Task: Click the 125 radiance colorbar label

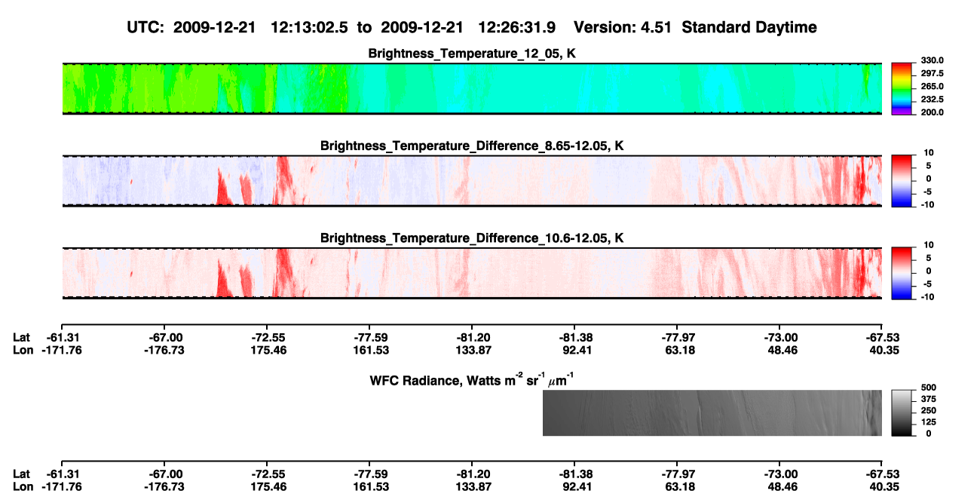Action: [928, 422]
